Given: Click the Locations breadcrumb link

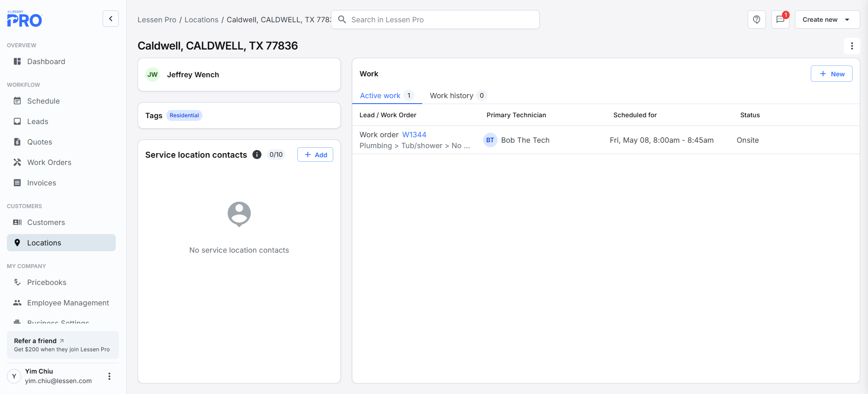Looking at the screenshot, I should tap(202, 20).
